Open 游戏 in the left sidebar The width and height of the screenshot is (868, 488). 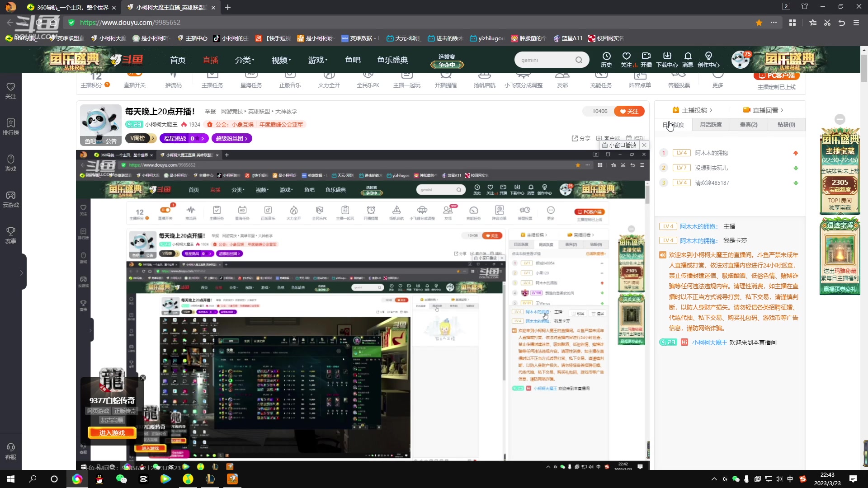11,163
